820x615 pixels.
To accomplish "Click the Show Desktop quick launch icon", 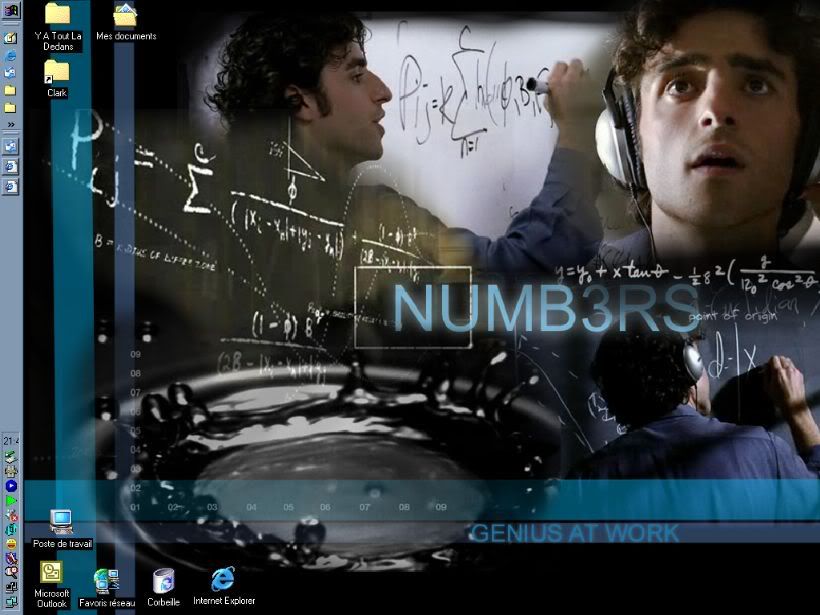I will click(10, 38).
